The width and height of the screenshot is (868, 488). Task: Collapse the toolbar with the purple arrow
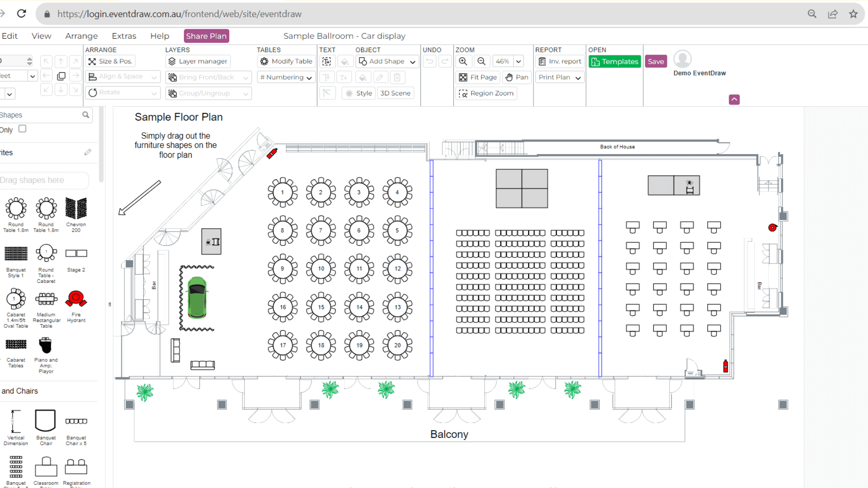[734, 99]
